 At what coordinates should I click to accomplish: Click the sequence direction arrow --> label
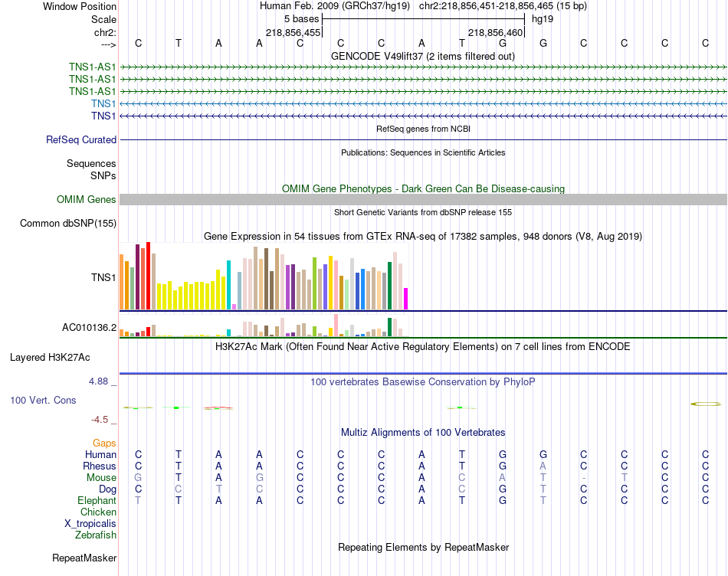109,44
